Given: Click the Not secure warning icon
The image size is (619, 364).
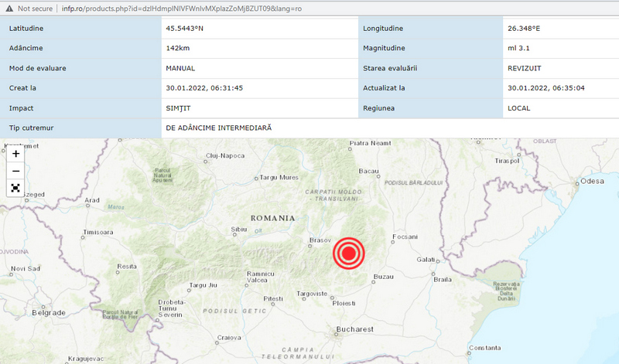Looking at the screenshot, I should [x=7, y=7].
